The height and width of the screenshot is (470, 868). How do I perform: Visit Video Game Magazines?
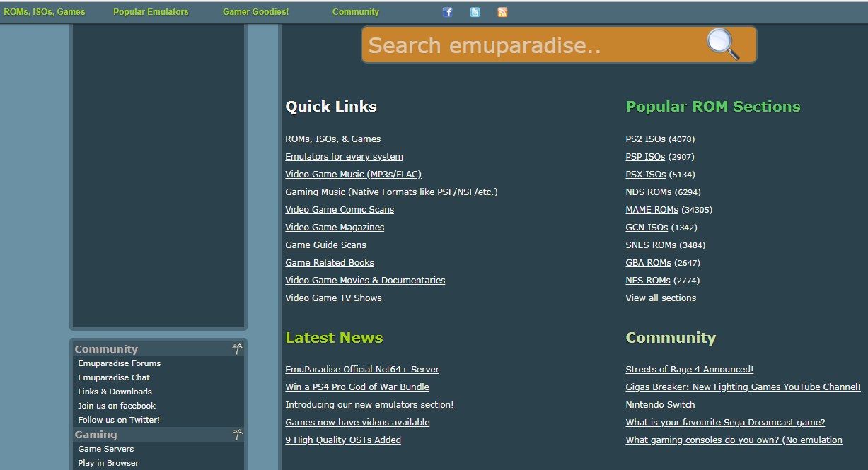(x=335, y=228)
